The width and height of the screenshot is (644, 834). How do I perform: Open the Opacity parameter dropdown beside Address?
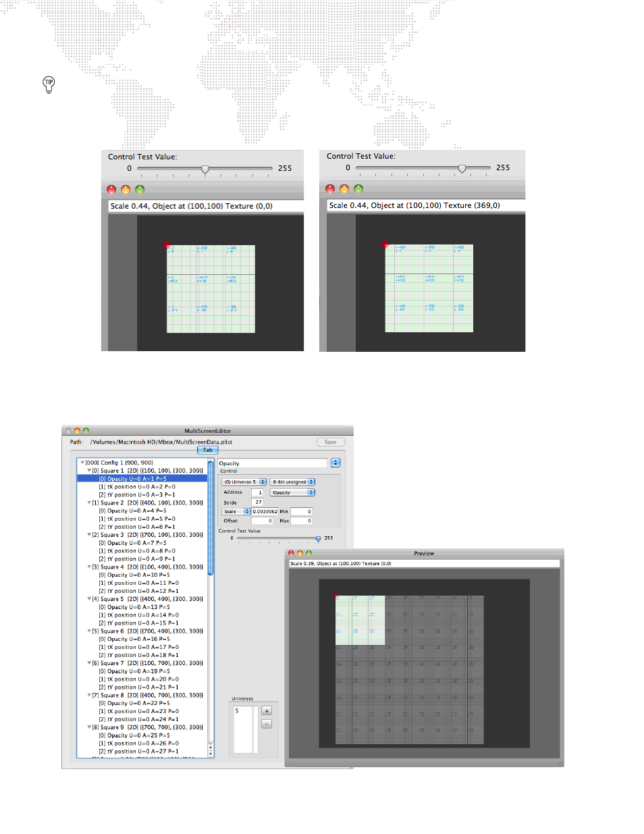click(x=293, y=492)
